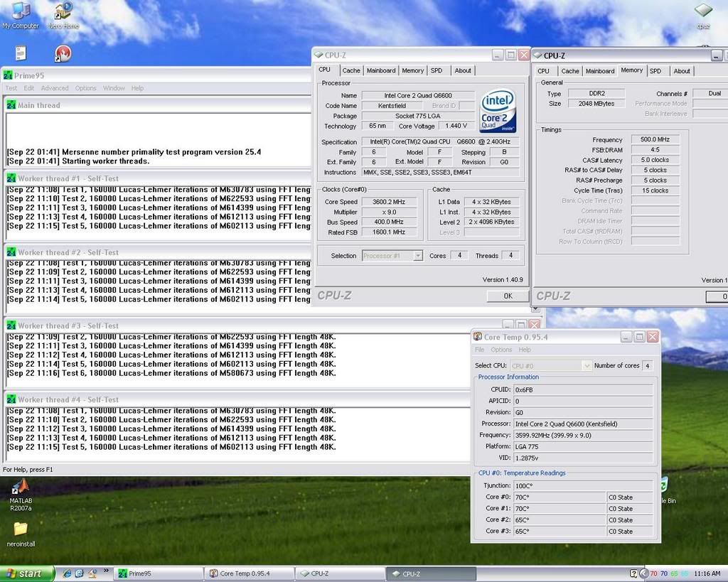728x582 pixels.
Task: Switch to Cache tab in left CPU-Z
Action: 351,70
